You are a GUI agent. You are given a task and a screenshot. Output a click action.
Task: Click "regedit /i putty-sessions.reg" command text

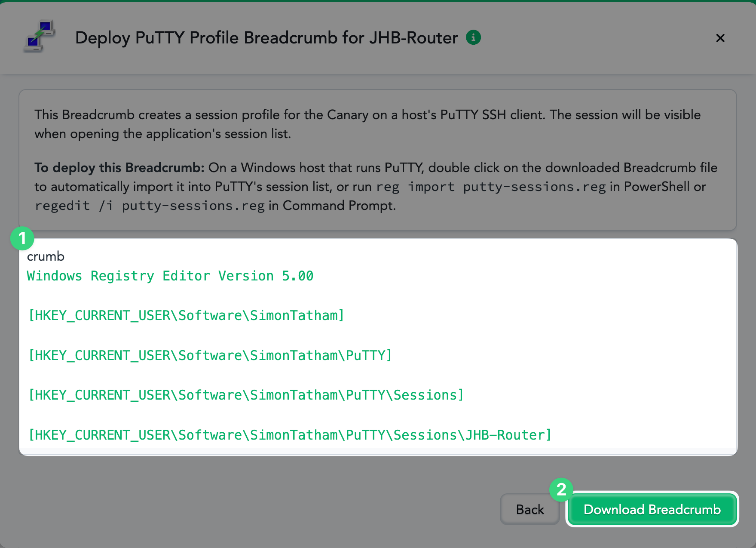coord(150,206)
